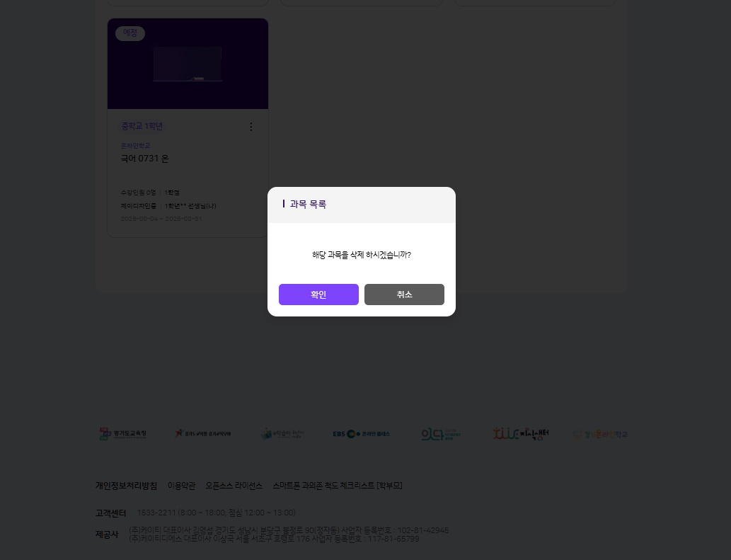Click the 지식샘터 logo
This screenshot has width=731, height=560.
coord(521,434)
